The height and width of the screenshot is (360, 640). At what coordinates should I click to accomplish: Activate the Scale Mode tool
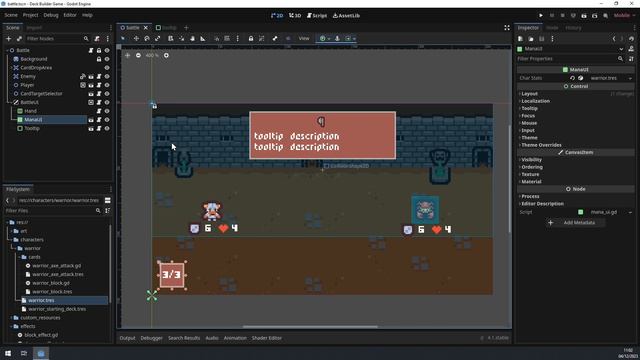(x=158, y=38)
